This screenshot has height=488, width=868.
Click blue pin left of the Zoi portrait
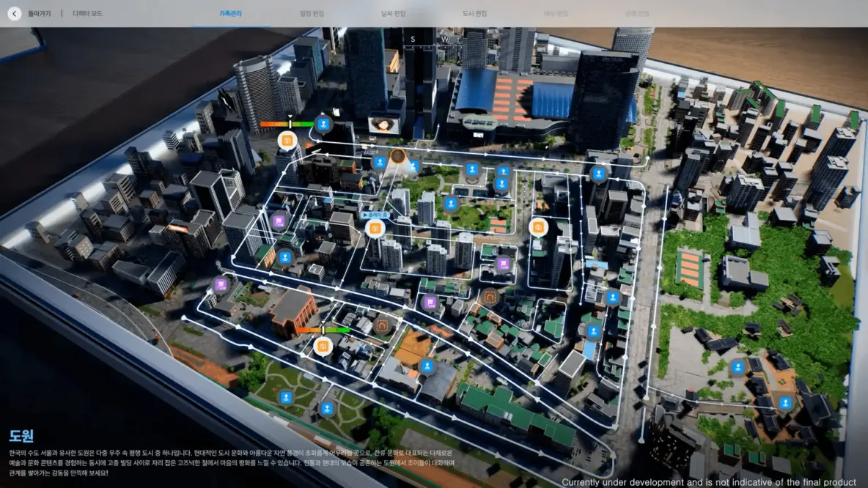[x=379, y=163]
